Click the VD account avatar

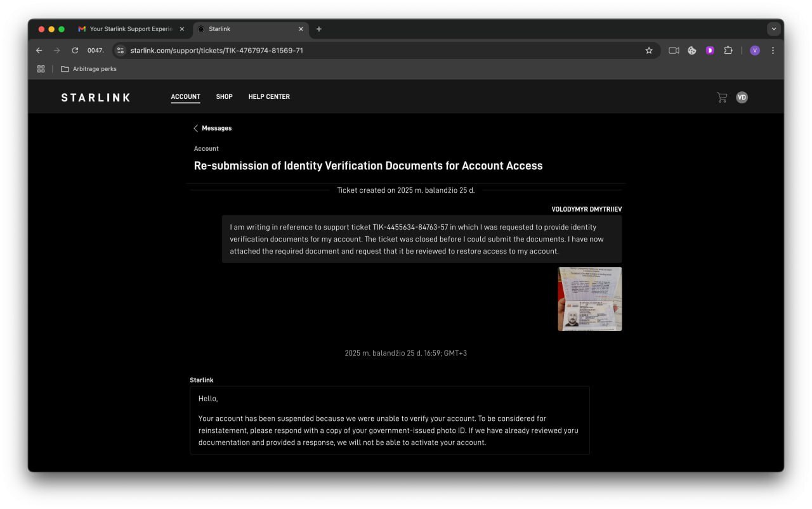[x=742, y=97]
